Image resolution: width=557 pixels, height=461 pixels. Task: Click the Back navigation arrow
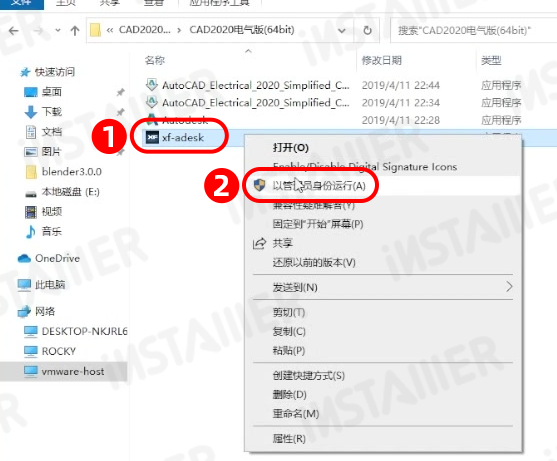pos(13,31)
